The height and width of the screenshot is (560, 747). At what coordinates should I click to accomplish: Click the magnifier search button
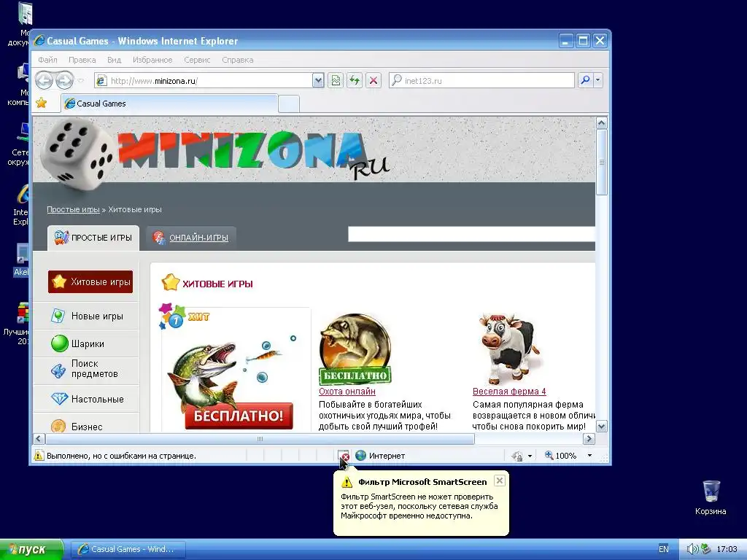click(586, 80)
